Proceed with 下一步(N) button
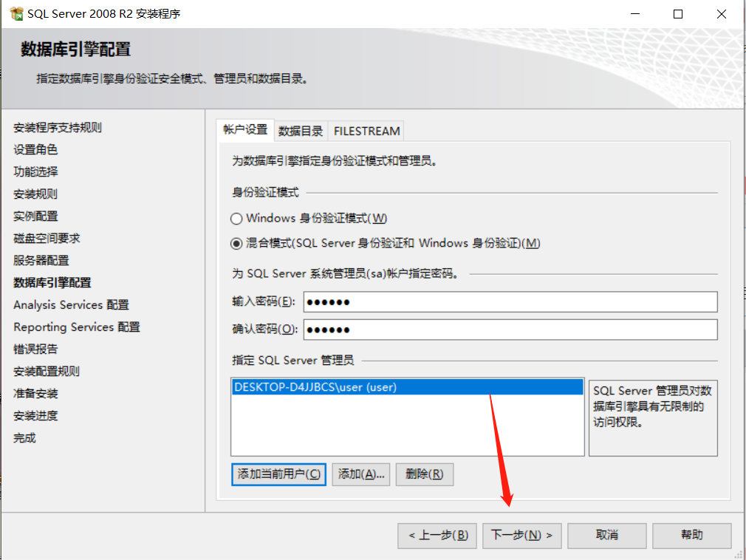 click(x=522, y=536)
